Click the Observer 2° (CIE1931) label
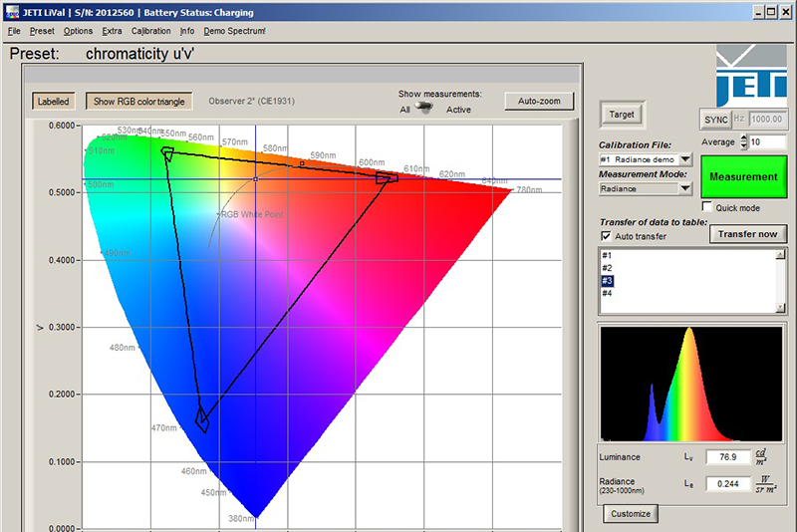This screenshot has width=797, height=532. pos(252,101)
